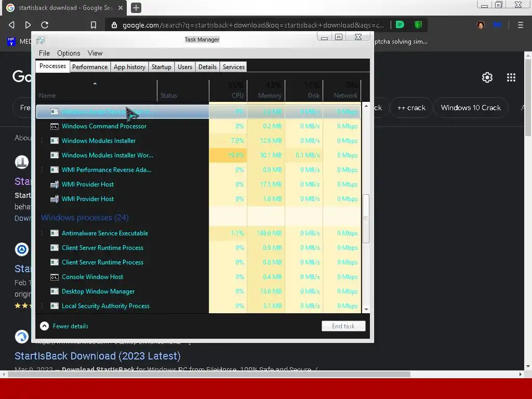Click the Windows processes (24) group header
Image resolution: width=532 pixels, height=399 pixels.
click(85, 218)
